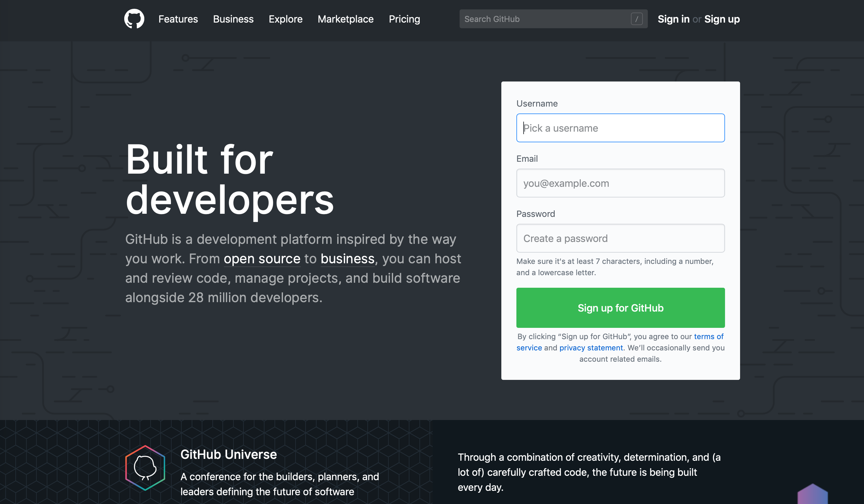The width and height of the screenshot is (864, 504).
Task: Click the Password field label
Action: pyautogui.click(x=536, y=214)
